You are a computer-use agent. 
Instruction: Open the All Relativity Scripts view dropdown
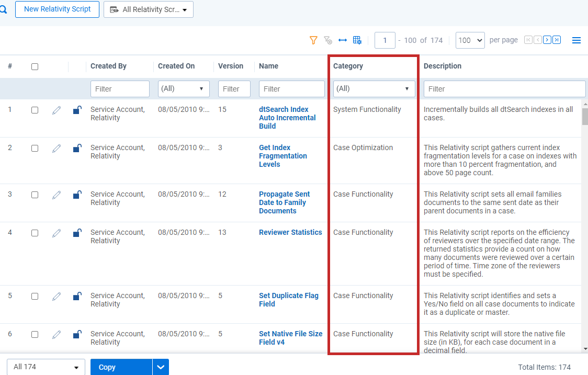(149, 9)
